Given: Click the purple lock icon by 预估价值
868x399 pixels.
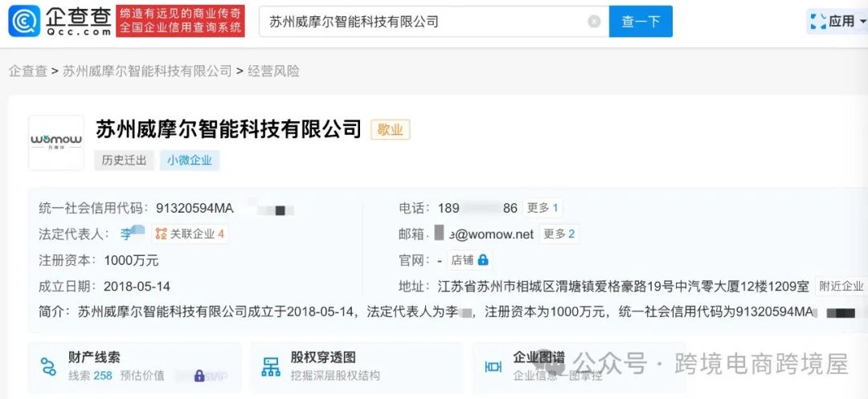Looking at the screenshot, I should click(199, 377).
